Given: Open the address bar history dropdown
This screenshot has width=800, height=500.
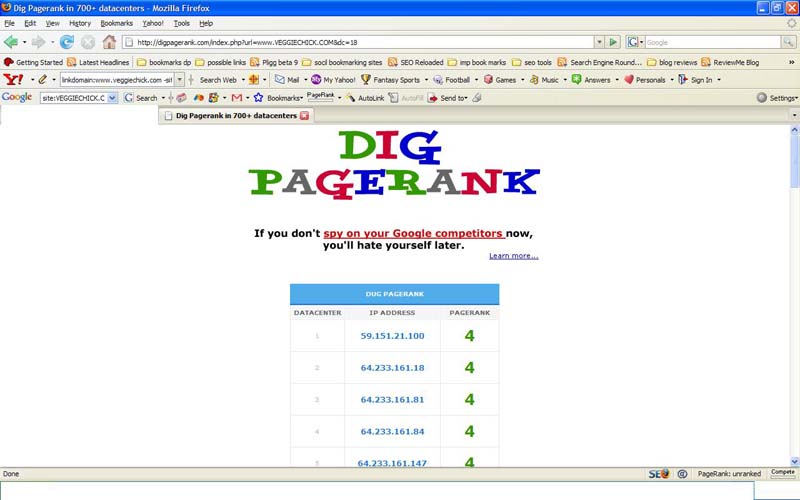Looking at the screenshot, I should pyautogui.click(x=599, y=42).
